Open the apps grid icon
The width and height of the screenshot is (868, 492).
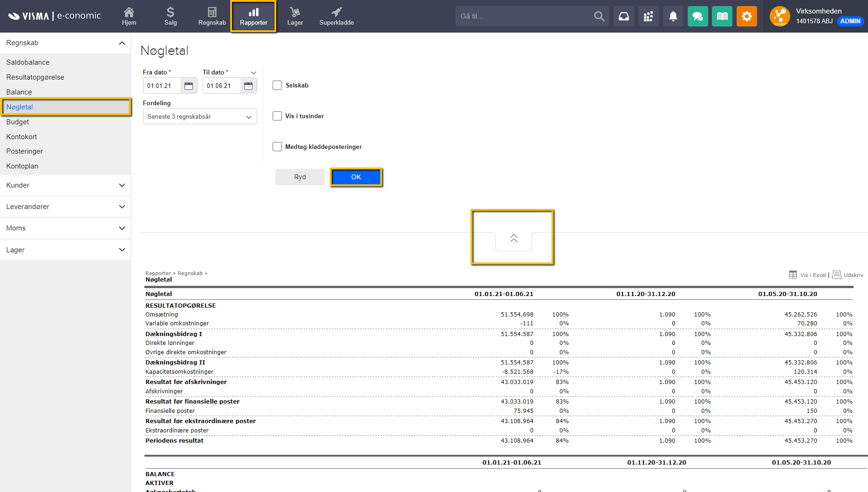[648, 16]
